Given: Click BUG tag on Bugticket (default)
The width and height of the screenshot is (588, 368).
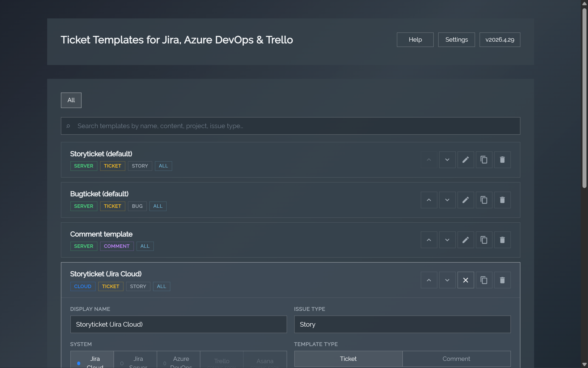Looking at the screenshot, I should coord(137,206).
